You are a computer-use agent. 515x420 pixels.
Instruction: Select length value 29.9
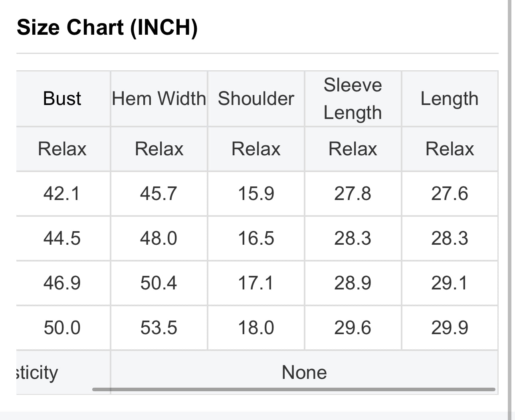449,328
